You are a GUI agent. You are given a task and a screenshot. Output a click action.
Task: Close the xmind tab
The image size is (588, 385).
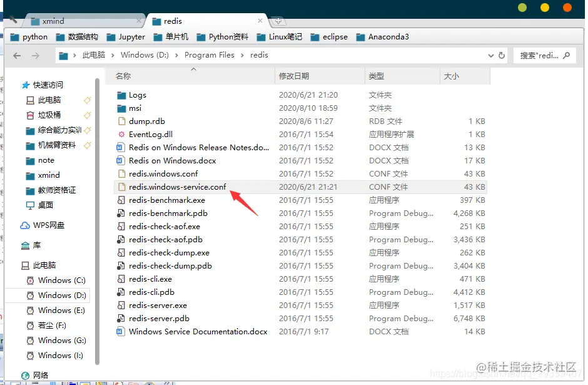[139, 21]
